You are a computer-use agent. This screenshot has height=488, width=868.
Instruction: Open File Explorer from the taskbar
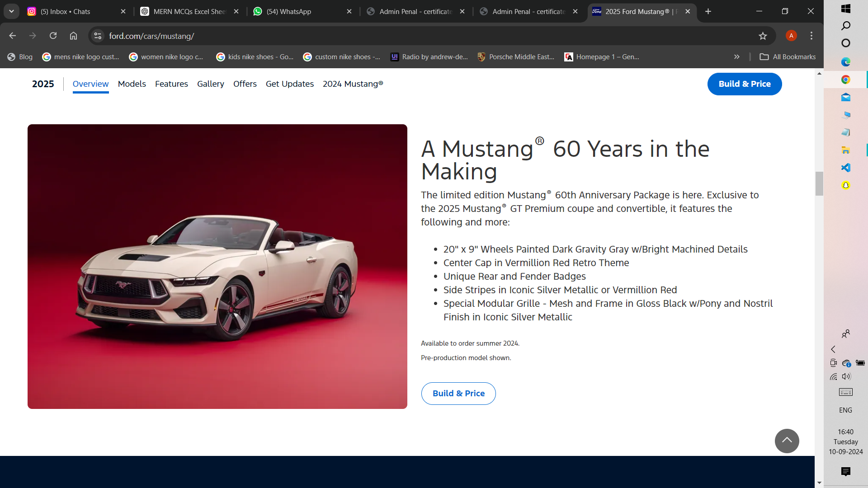pyautogui.click(x=846, y=150)
